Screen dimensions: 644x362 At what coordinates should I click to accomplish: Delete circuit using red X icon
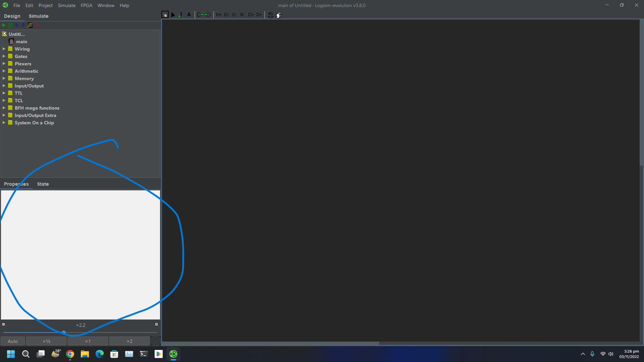pos(37,25)
